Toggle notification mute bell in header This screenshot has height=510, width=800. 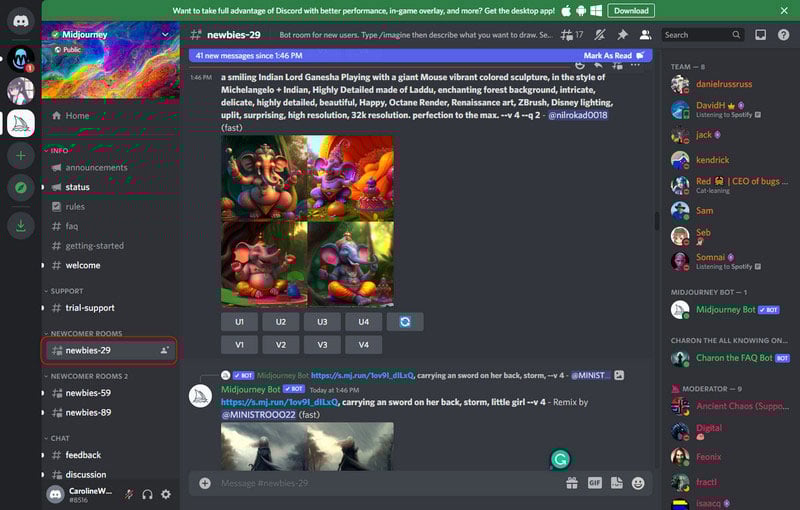[x=599, y=35]
